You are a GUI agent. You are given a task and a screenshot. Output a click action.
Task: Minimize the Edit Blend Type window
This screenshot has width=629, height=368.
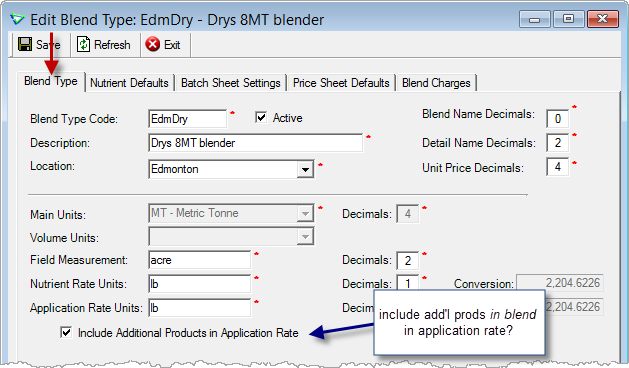coord(535,19)
